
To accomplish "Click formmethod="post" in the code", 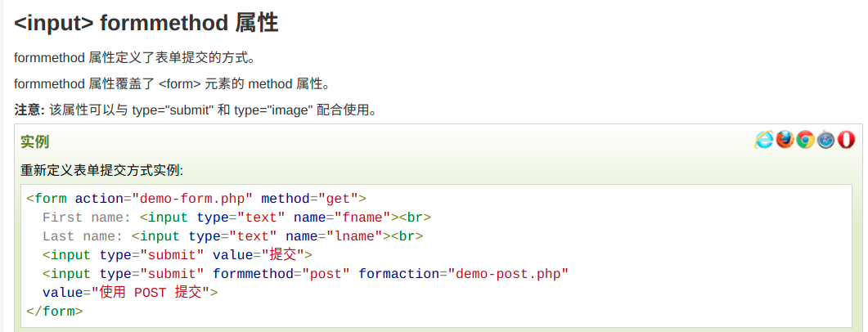I will (x=281, y=274).
